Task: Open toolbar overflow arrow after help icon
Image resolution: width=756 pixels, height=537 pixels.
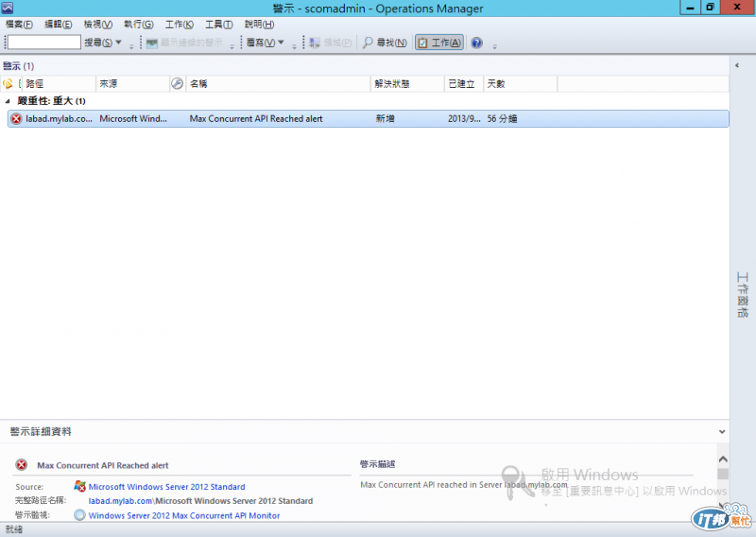Action: [x=494, y=45]
